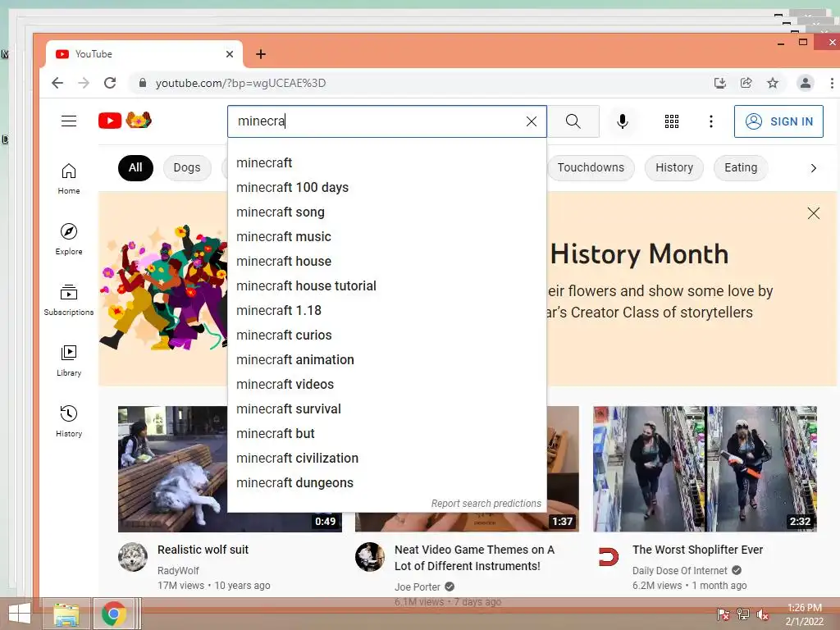Select the All filter chip
The image size is (840, 630).
pos(135,167)
